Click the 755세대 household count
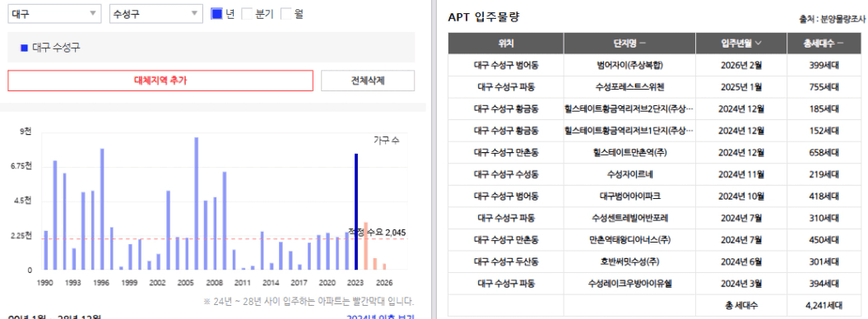 tap(824, 87)
